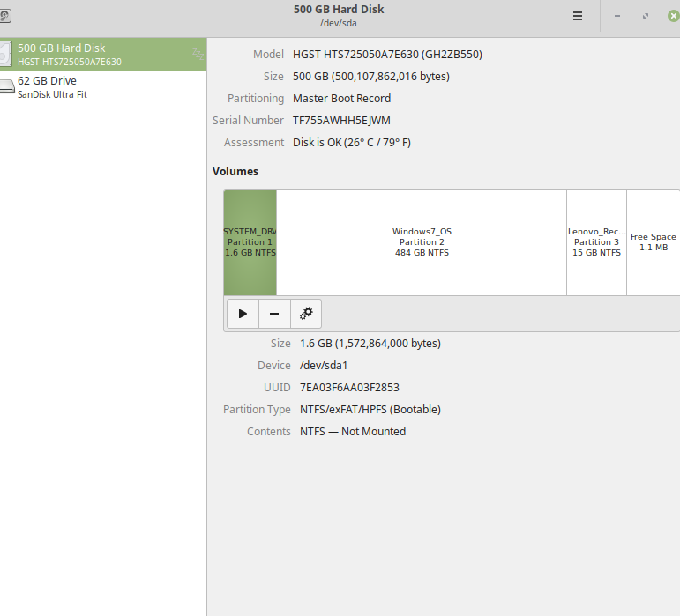
Task: Open additional partition options gear icon
Action: [x=306, y=314]
